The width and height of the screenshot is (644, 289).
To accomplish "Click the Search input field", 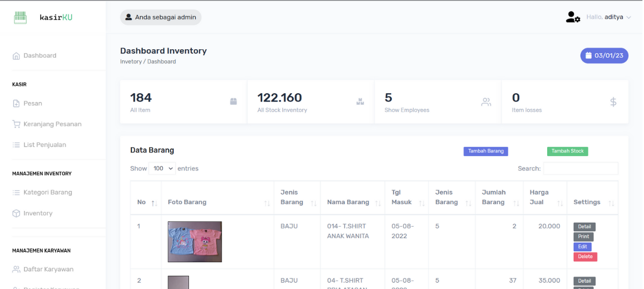I will pyautogui.click(x=580, y=169).
